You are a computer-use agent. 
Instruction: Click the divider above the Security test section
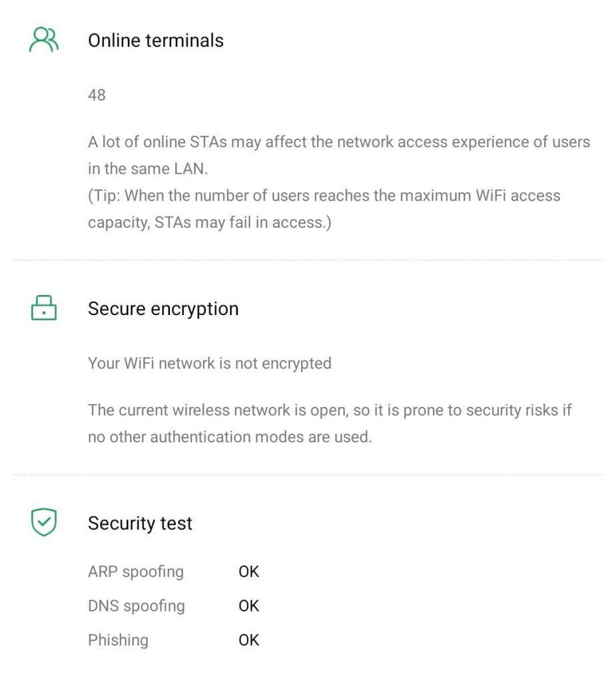point(308,475)
